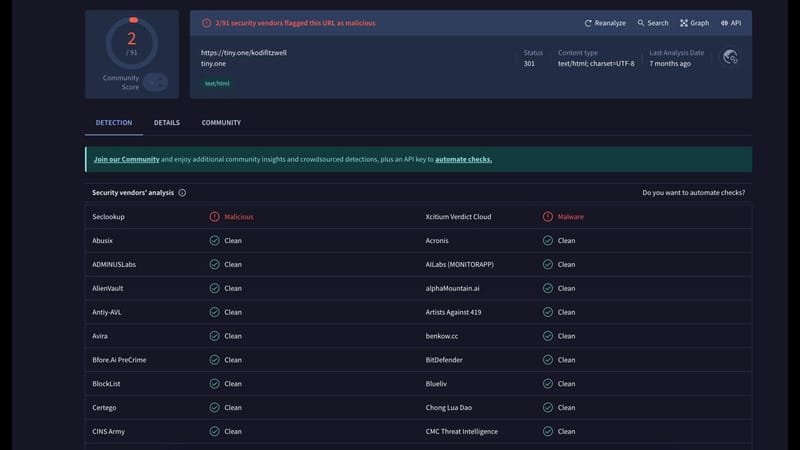Click the CMC Threat Intelligence clean check icon
Viewport: 800px width, 450px height.
tap(547, 431)
